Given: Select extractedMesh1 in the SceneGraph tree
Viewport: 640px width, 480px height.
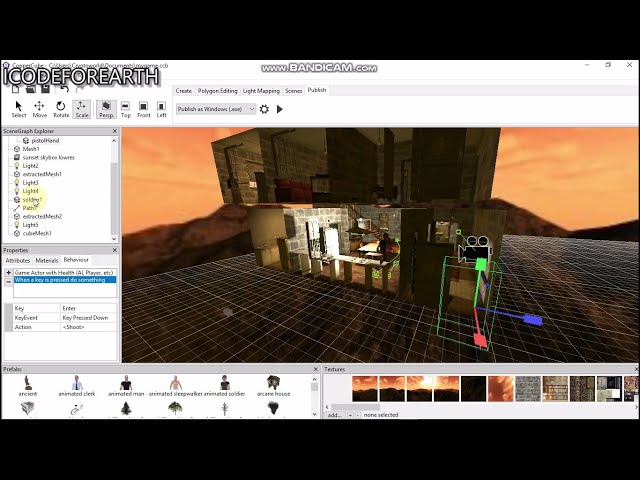Looking at the screenshot, I should point(42,174).
